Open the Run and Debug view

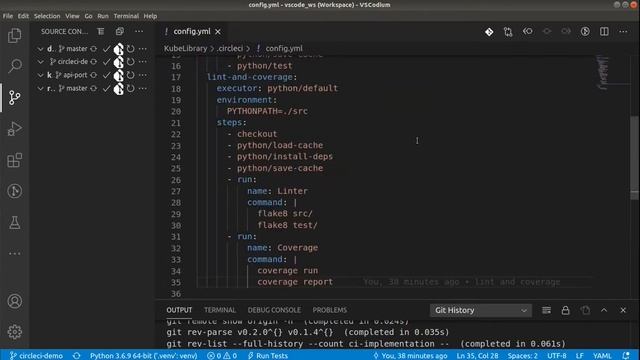coord(15,129)
